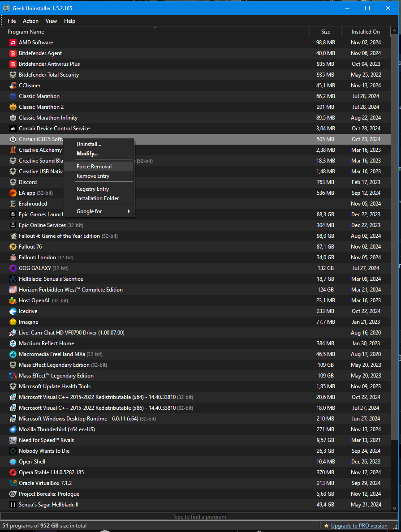Choose Modify... in the context menu
This screenshot has width=401, height=532.
(x=99, y=154)
